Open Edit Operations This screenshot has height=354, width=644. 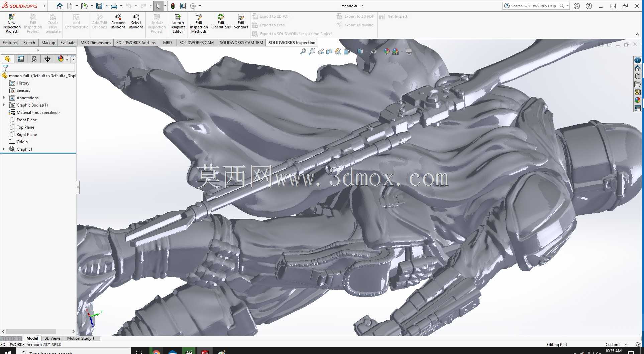pyautogui.click(x=221, y=21)
